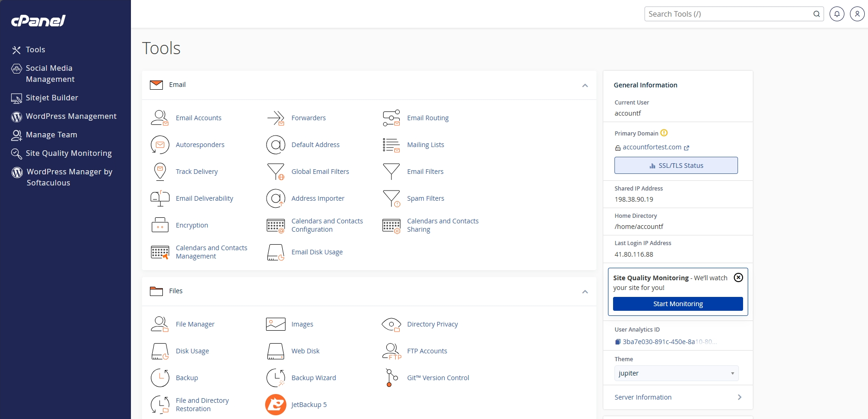Select the Autoresponders icon
The image size is (868, 419).
[x=160, y=145]
